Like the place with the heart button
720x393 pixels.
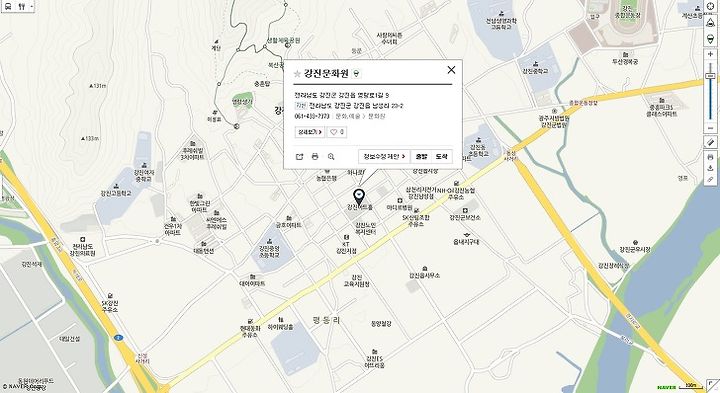point(337,132)
